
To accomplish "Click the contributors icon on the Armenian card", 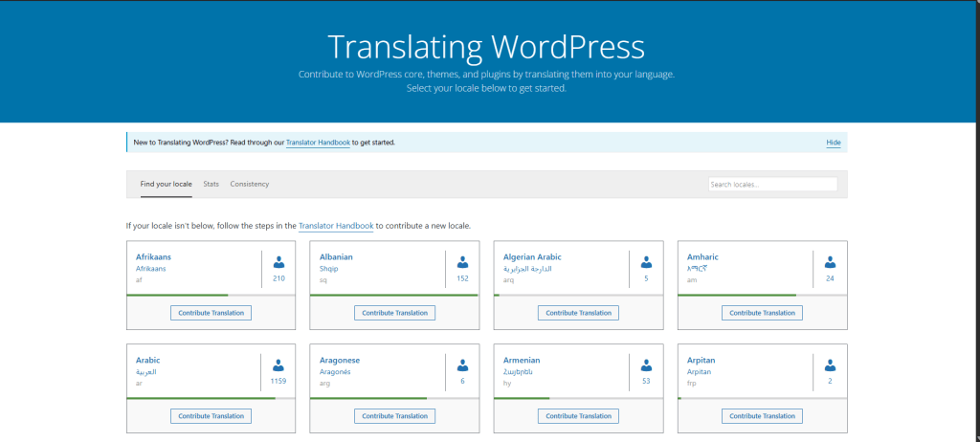I will (646, 365).
